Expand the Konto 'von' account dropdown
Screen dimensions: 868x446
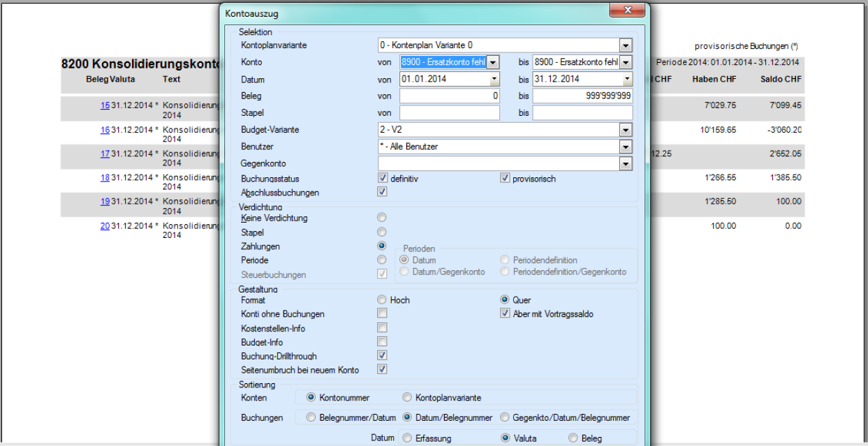(x=493, y=62)
